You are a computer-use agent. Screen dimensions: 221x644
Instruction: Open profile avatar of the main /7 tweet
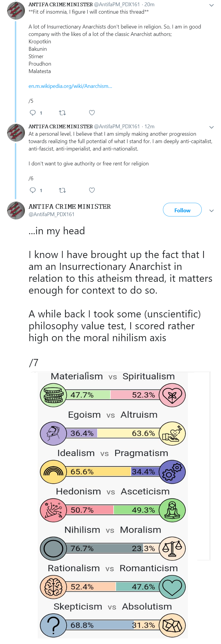[16, 211]
